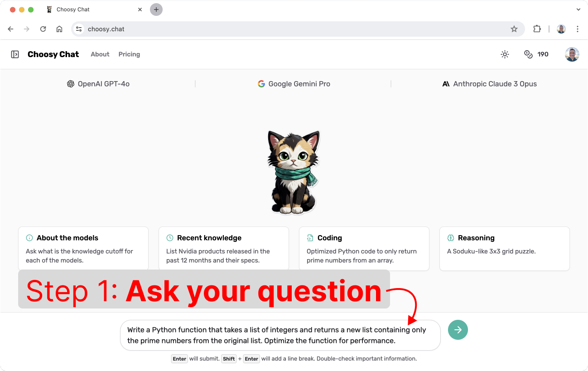Screen dimensions: 588x371
Task: Toggle the sidebar panel icon
Action: pyautogui.click(x=15, y=54)
